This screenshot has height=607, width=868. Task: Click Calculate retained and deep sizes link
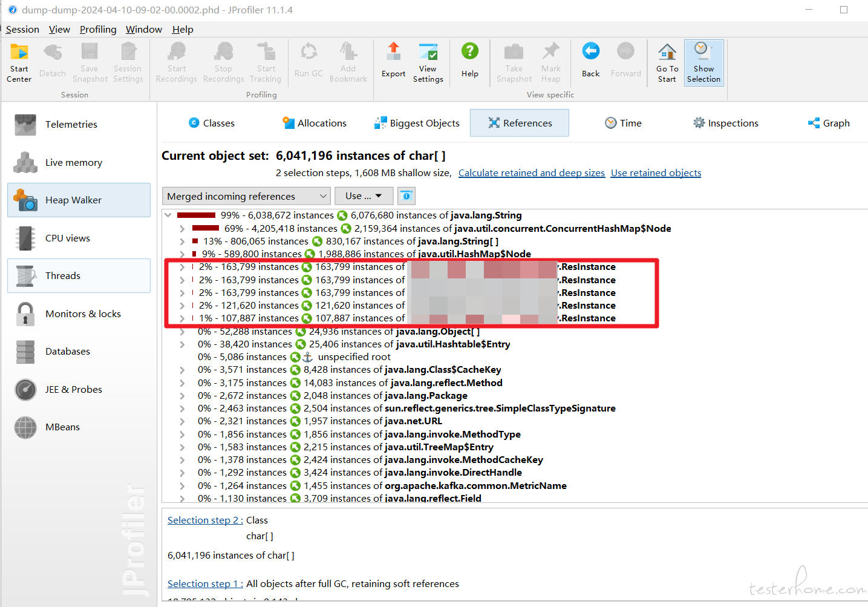coord(532,172)
